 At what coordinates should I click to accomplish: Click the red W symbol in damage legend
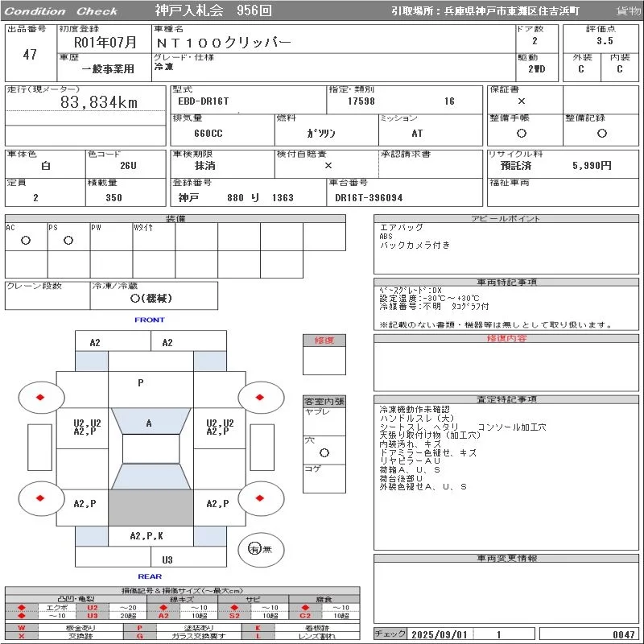pyautogui.click(x=21, y=627)
